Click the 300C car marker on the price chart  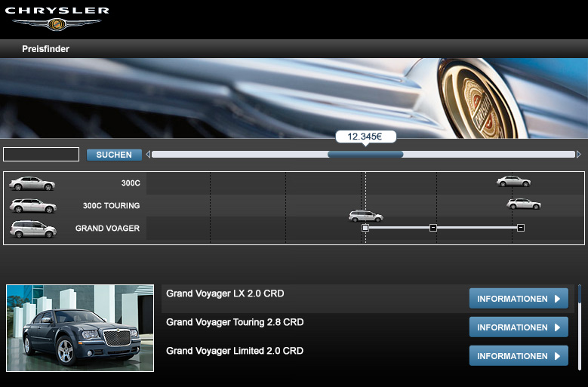tap(513, 181)
